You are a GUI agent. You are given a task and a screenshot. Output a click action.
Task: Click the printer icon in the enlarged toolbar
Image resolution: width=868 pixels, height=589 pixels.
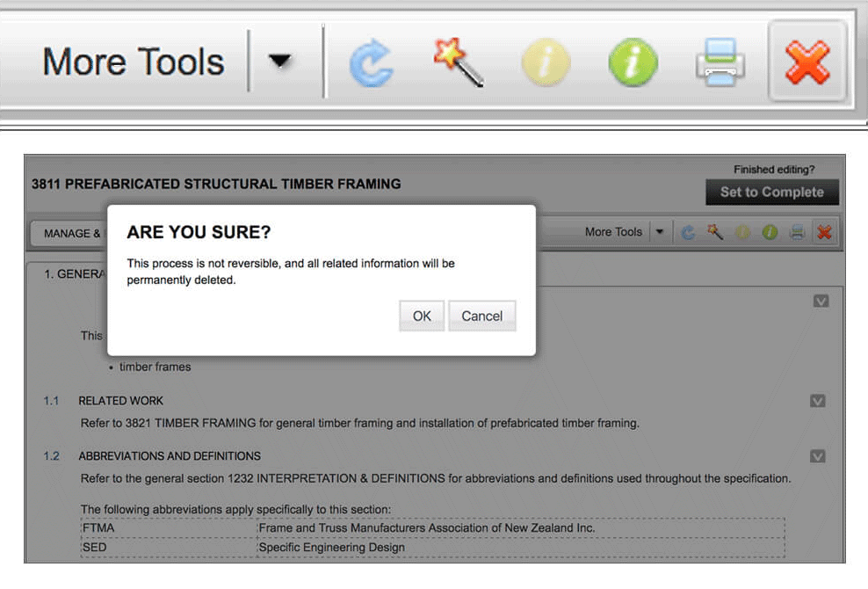click(x=720, y=63)
